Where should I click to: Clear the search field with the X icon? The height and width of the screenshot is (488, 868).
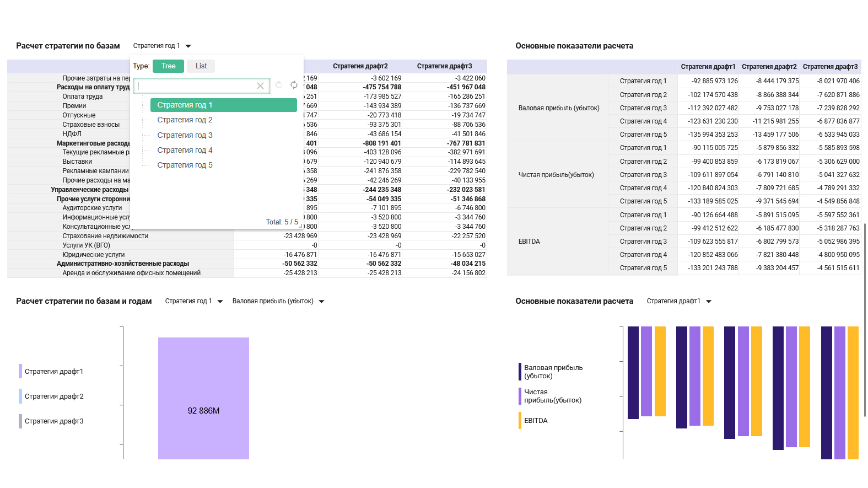261,86
